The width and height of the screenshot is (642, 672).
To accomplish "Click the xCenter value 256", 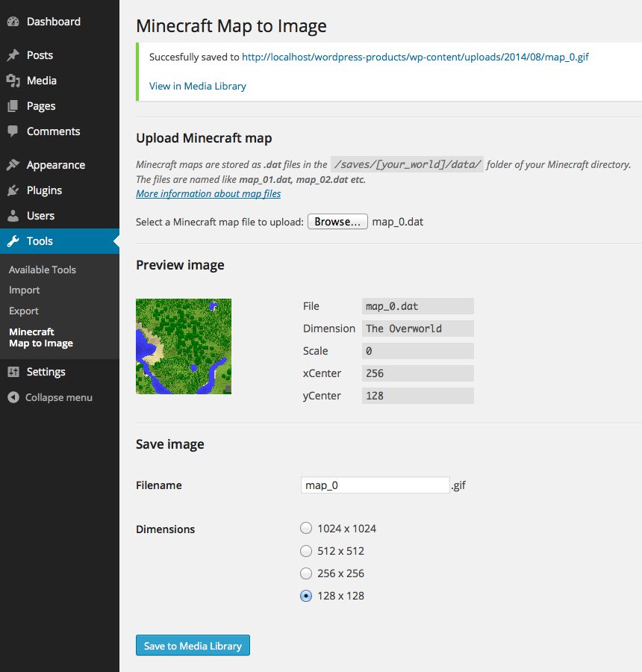I will tap(418, 373).
